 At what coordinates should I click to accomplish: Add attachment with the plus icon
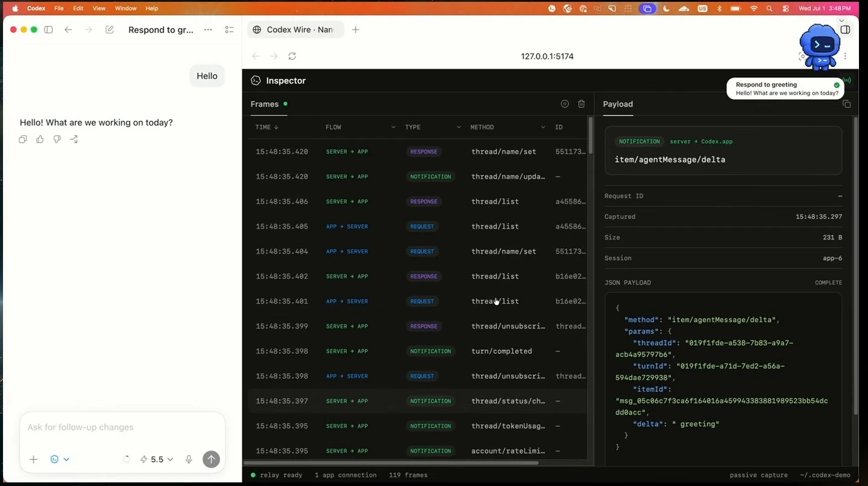tap(34, 459)
